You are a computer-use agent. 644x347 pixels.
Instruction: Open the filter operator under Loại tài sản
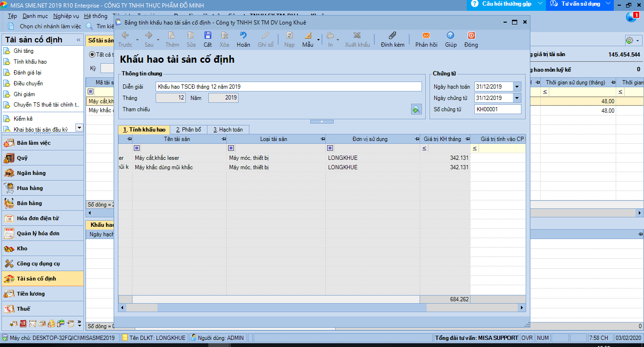231,148
